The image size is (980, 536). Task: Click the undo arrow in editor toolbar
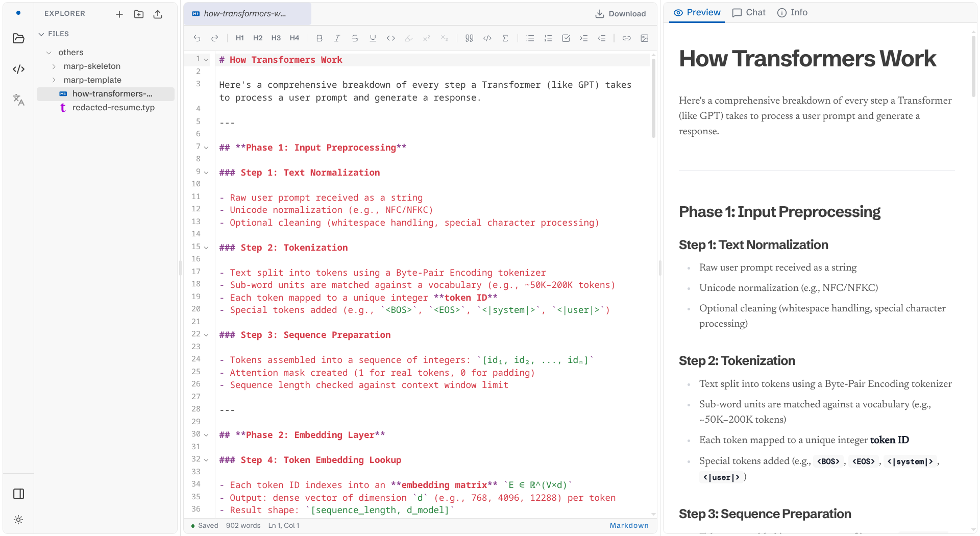pos(197,38)
